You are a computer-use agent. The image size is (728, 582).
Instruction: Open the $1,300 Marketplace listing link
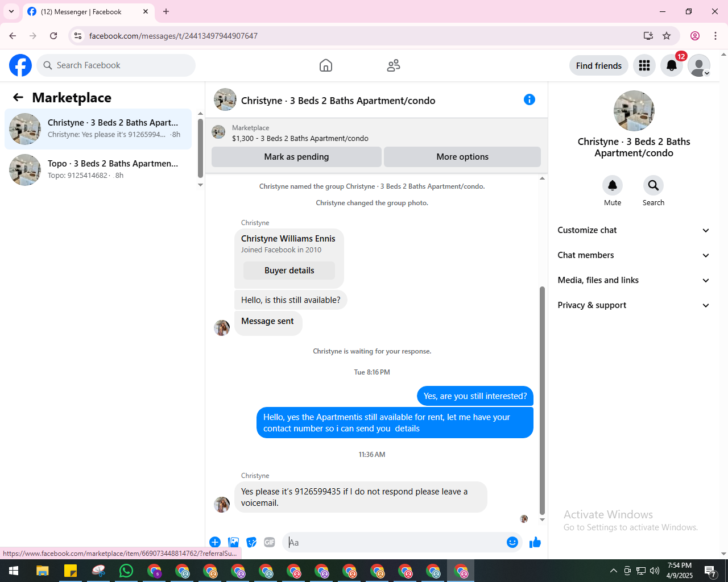coord(300,138)
